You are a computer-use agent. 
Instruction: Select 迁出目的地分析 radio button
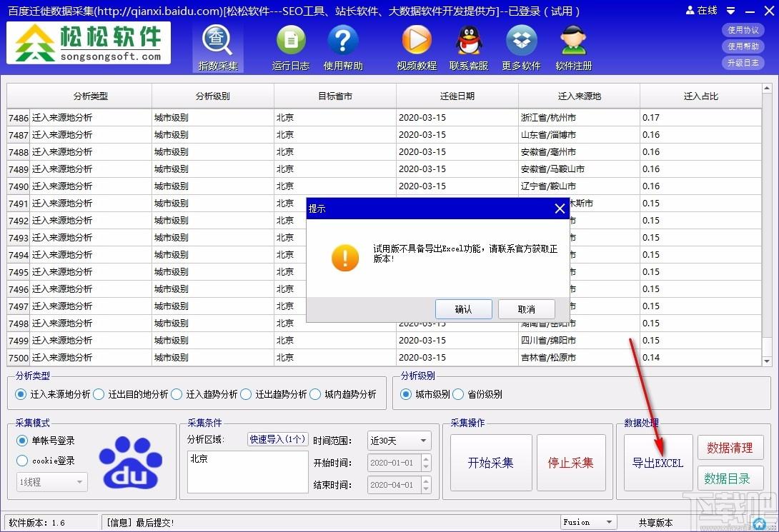tap(131, 394)
